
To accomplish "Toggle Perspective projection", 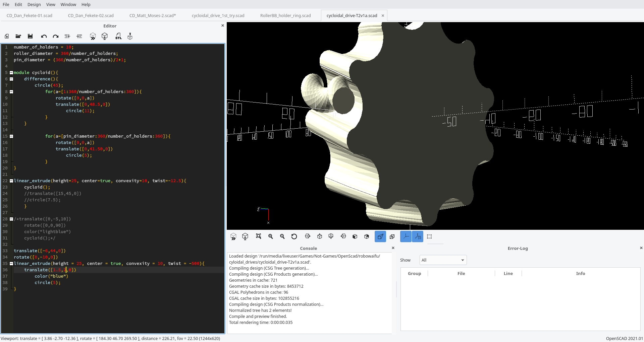I will 380,236.
